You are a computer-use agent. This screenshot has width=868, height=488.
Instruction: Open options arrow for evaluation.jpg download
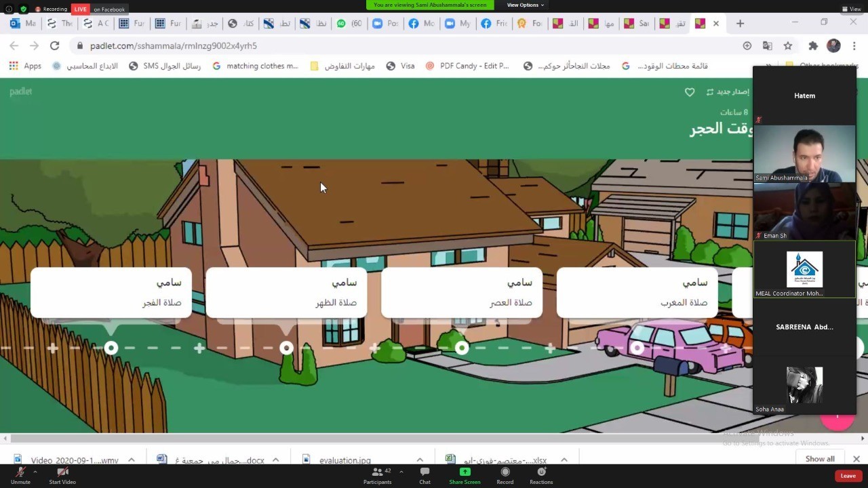420,460
